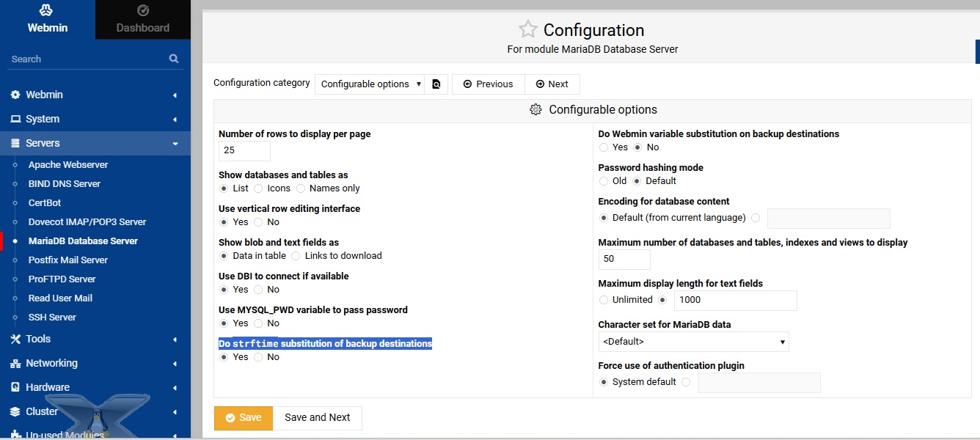The image size is (980, 440).
Task: Open Dovecot IMAP/POP3 Server module
Action: tap(87, 221)
